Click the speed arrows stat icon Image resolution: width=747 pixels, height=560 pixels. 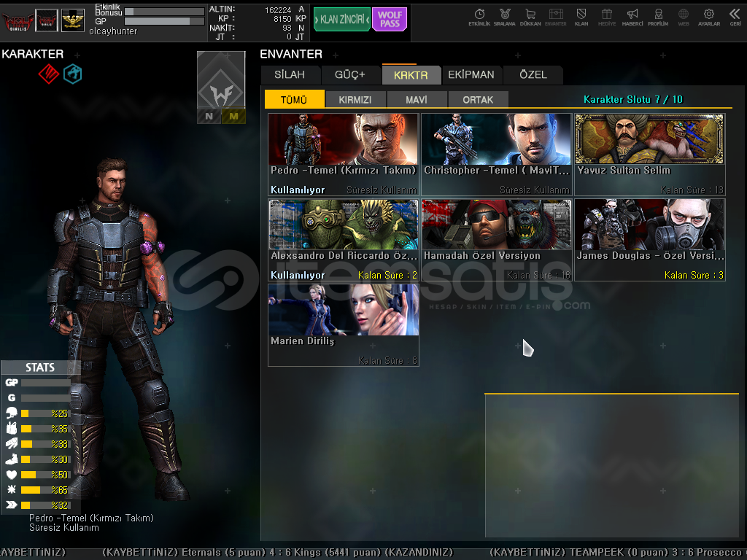pos(12,505)
